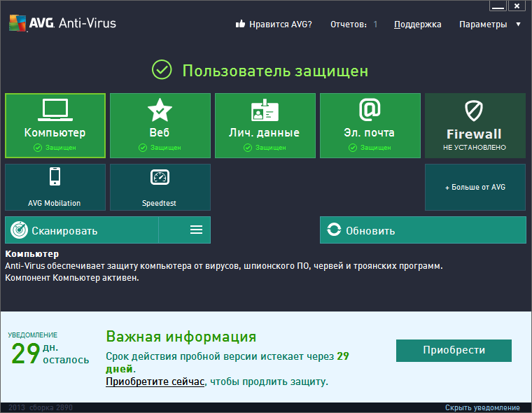Viewport: 532px width, 413px height.
Task: Click the radar scan icon beside Сканировать
Action: [x=19, y=230]
